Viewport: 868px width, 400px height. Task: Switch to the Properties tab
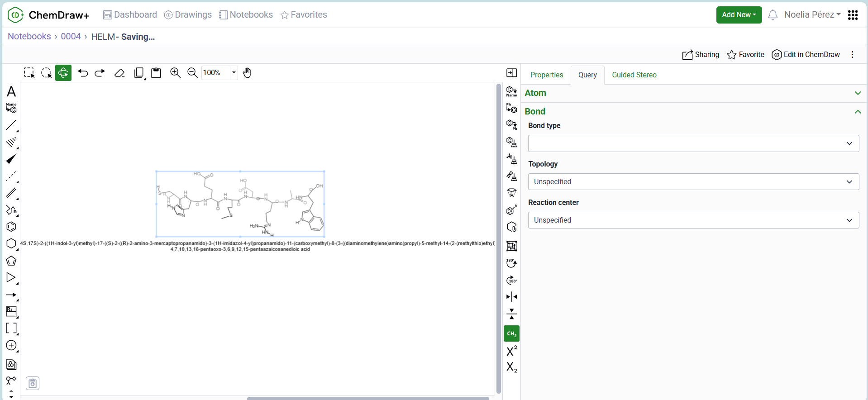pyautogui.click(x=546, y=75)
